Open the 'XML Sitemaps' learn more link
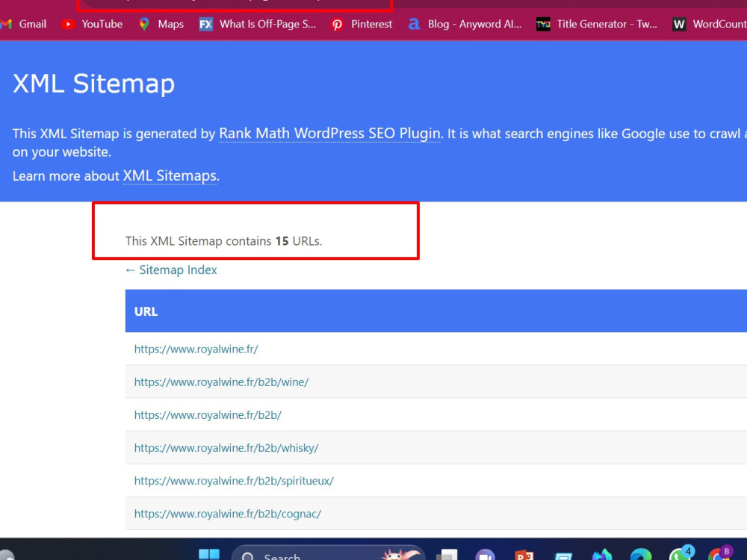Image resolution: width=747 pixels, height=560 pixels. [x=170, y=175]
